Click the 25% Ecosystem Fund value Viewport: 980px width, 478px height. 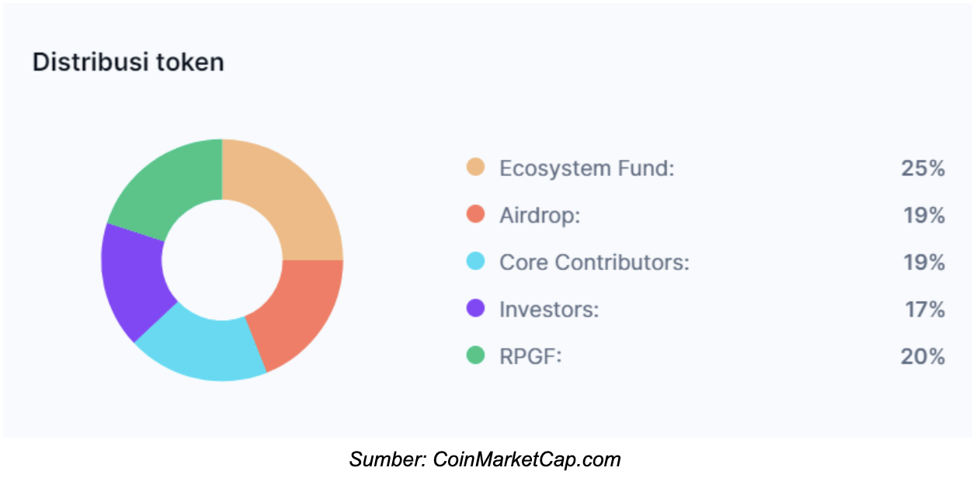point(923,168)
